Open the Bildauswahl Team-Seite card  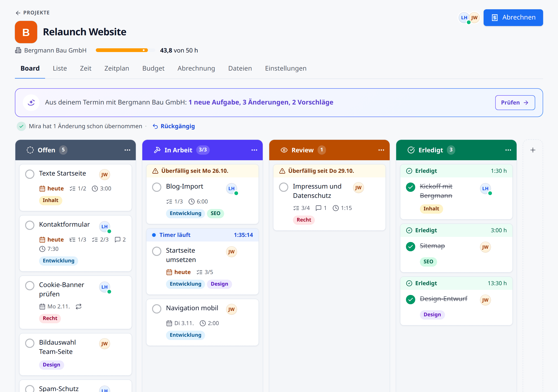tap(75, 354)
